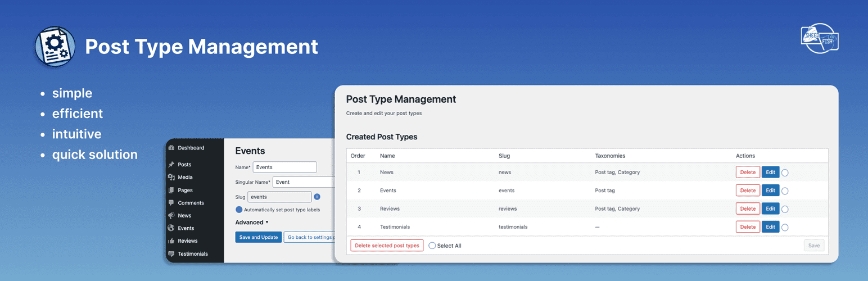868x281 pixels.
Task: Click 'Create and edit your post types' text
Action: (x=384, y=113)
